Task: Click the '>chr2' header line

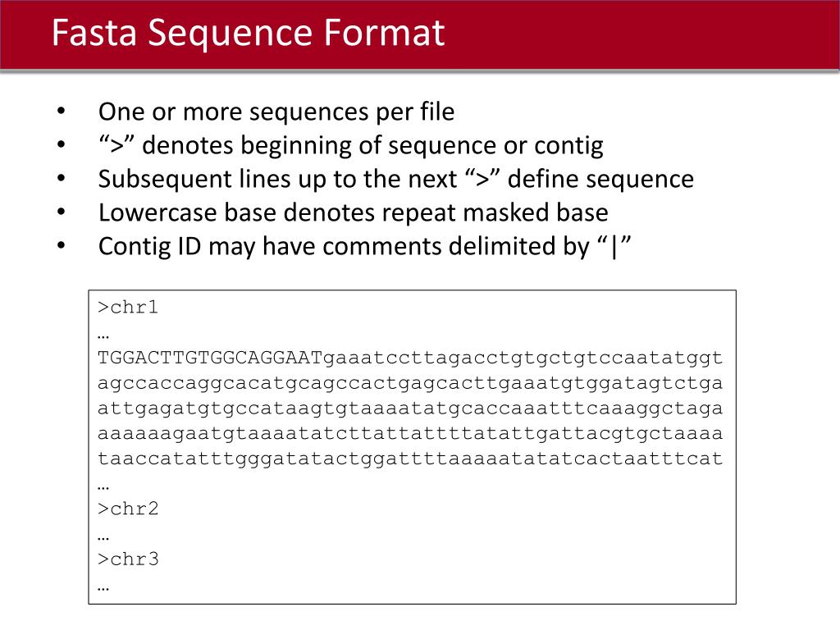Action: pyautogui.click(x=128, y=509)
